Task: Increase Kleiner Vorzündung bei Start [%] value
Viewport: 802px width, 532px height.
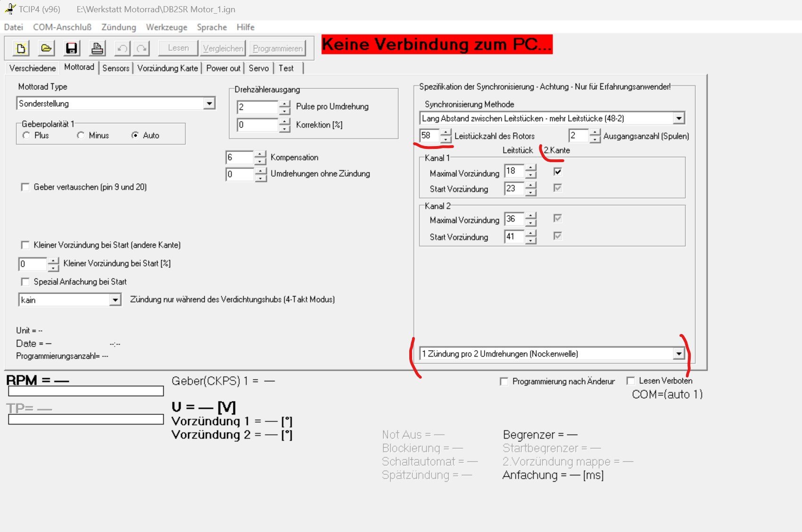Action: [53, 261]
